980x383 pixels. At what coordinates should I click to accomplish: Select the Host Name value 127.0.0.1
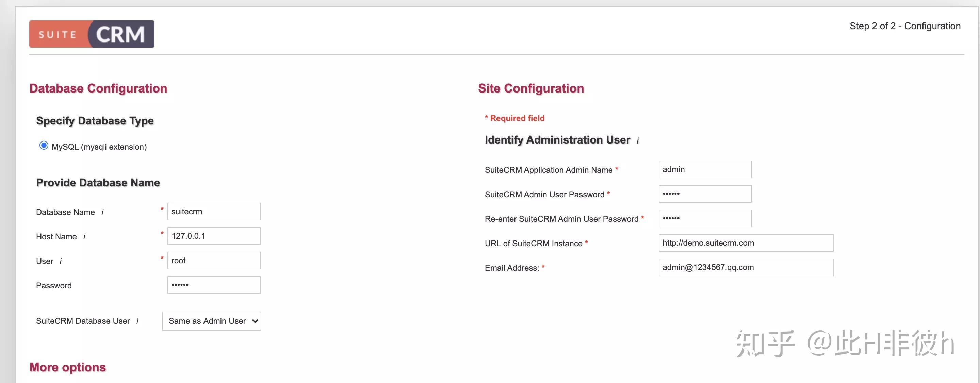click(x=214, y=236)
